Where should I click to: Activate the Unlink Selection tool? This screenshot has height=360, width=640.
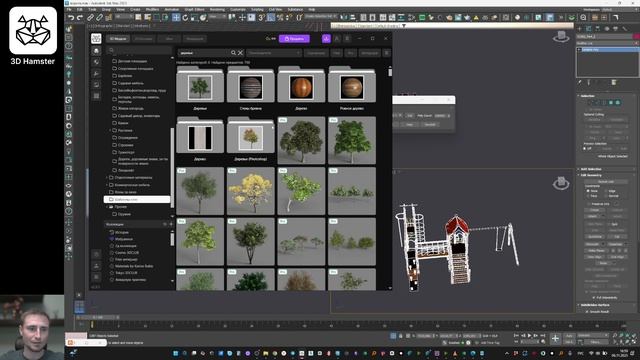99,17
